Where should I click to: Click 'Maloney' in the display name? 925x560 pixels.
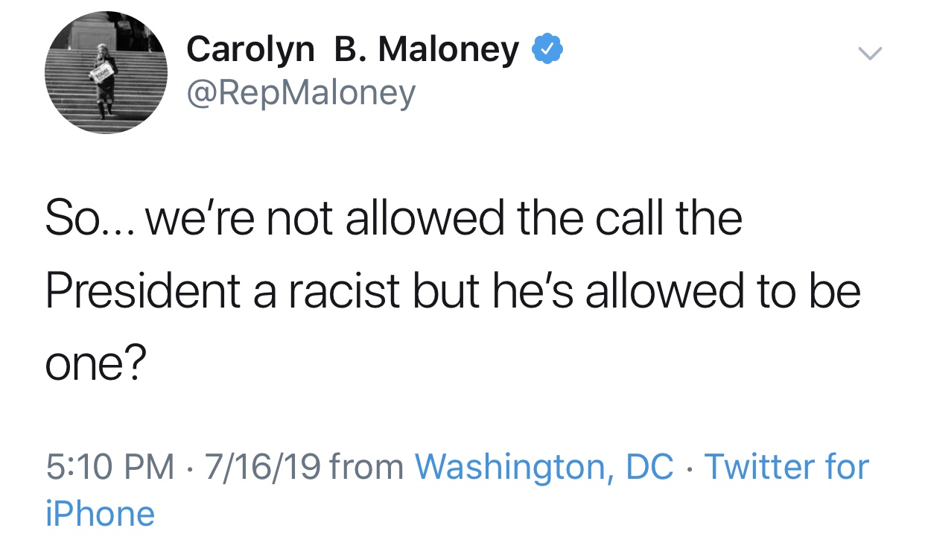click(x=448, y=51)
